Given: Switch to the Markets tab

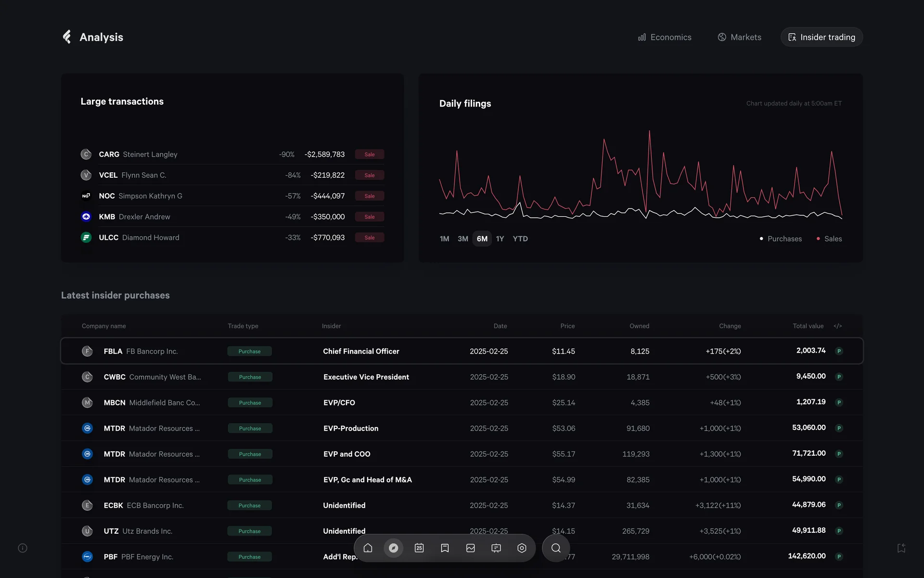Looking at the screenshot, I should tap(740, 37).
